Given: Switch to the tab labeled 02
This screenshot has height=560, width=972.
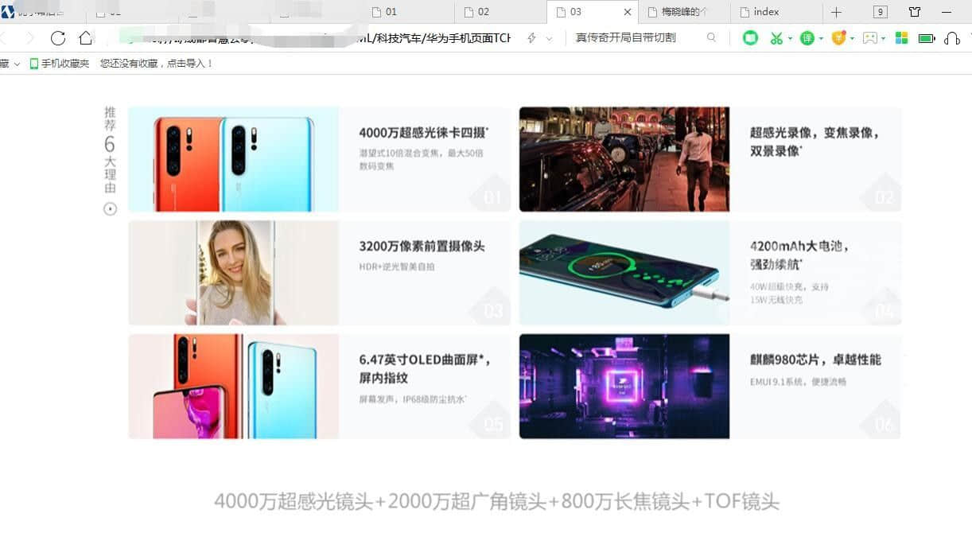Looking at the screenshot, I should point(483,12).
